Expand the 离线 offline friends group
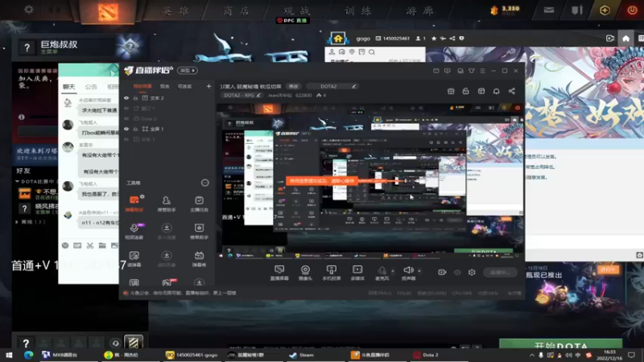Screen dimensions: 644x362 (17, 222)
